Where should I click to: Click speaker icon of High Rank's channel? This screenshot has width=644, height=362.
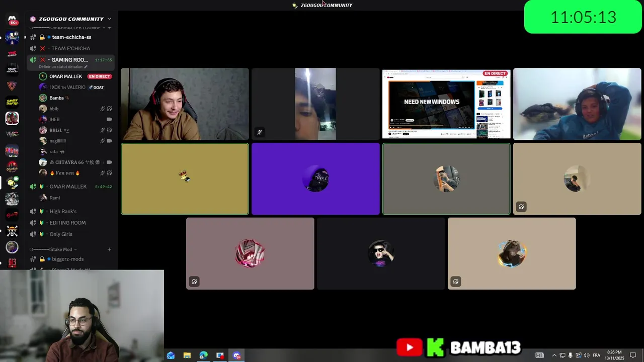click(x=33, y=211)
